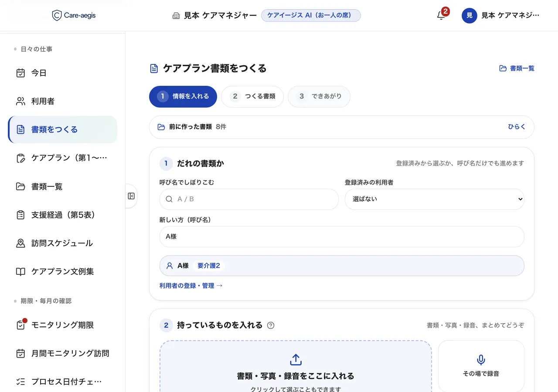Click the person icon in A様 chip

(170, 266)
